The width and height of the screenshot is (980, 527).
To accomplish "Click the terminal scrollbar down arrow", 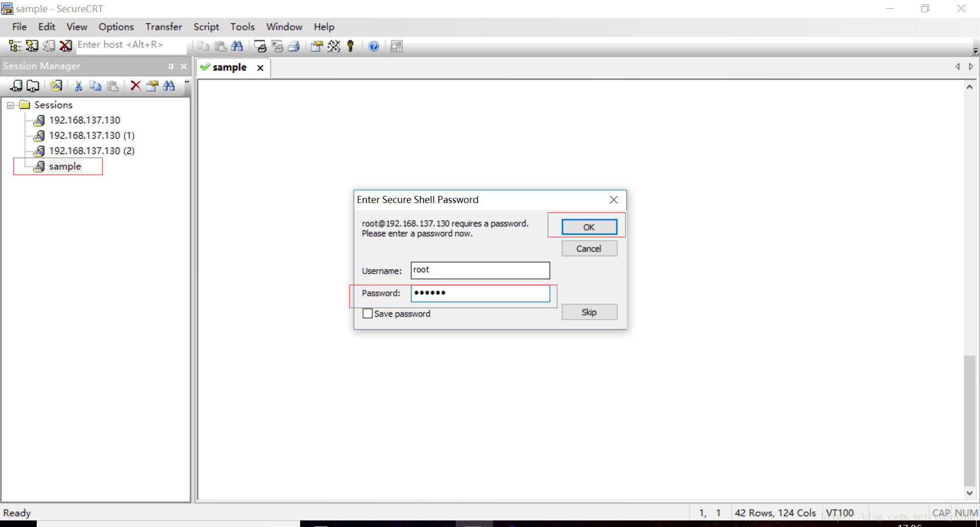I will pos(969,493).
